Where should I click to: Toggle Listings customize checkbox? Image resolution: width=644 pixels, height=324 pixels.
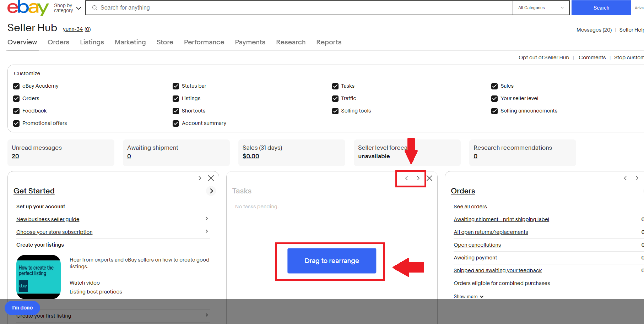coord(176,99)
